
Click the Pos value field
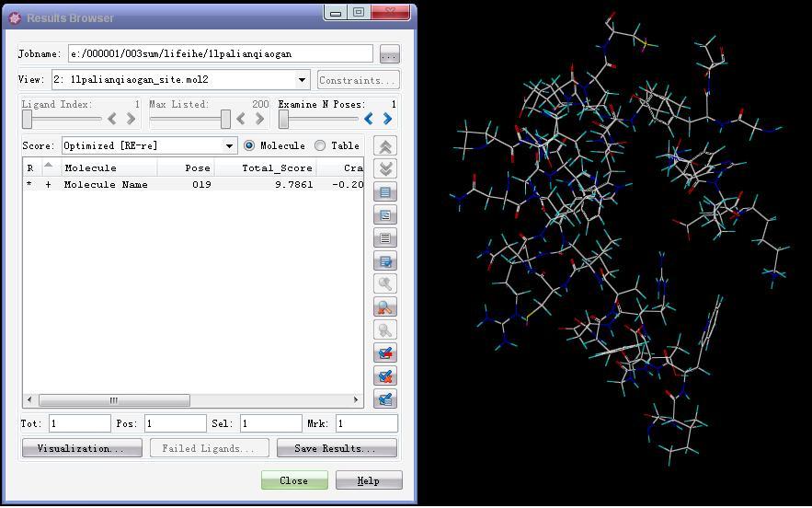(x=176, y=423)
